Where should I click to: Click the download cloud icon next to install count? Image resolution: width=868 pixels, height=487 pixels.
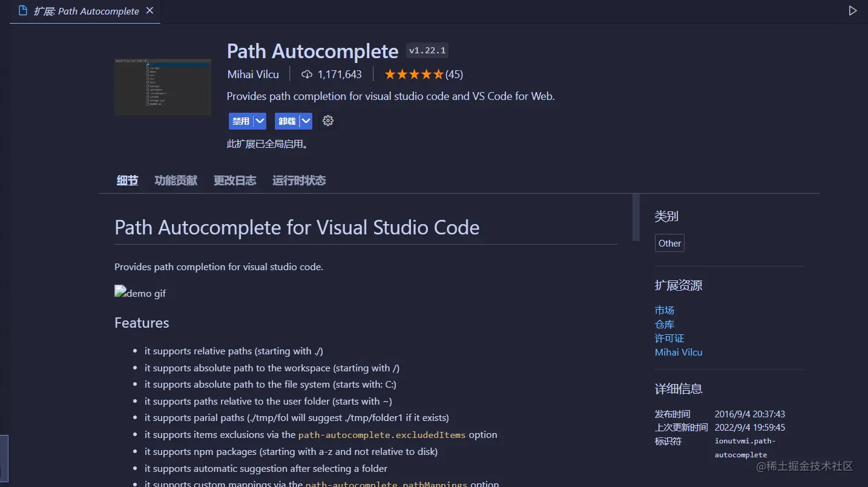pyautogui.click(x=307, y=75)
